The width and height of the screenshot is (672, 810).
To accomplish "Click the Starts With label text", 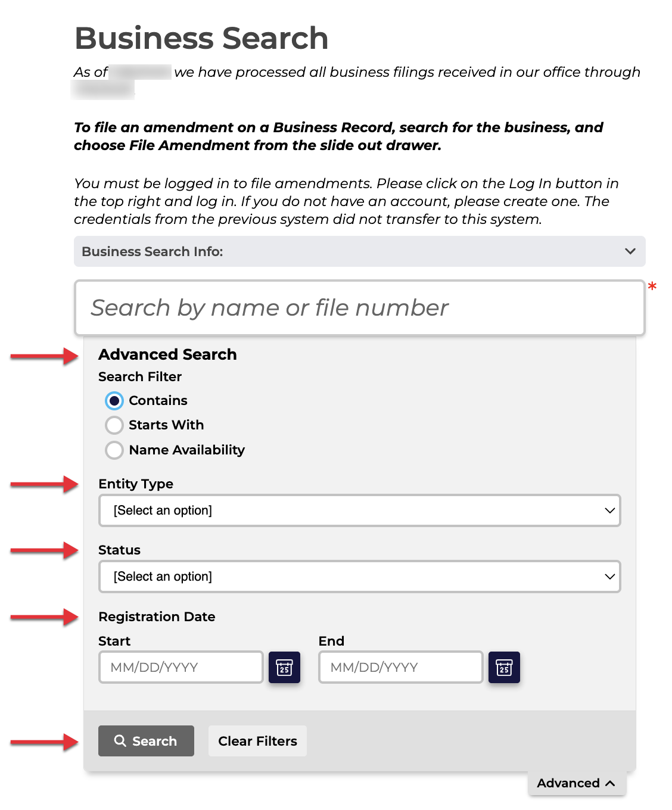I will tap(166, 425).
